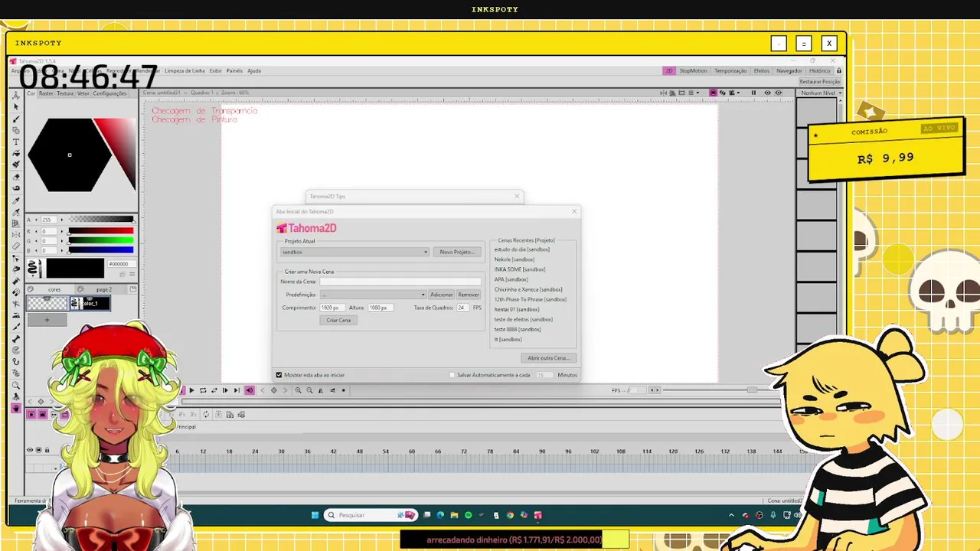Viewport: 980px width, 551px height.
Task: Select the Zoom magnifier tool
Action: click(x=15, y=384)
